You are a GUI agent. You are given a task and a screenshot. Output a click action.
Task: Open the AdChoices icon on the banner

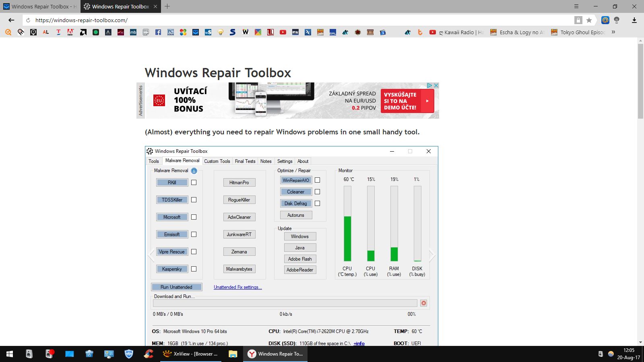pyautogui.click(x=429, y=86)
